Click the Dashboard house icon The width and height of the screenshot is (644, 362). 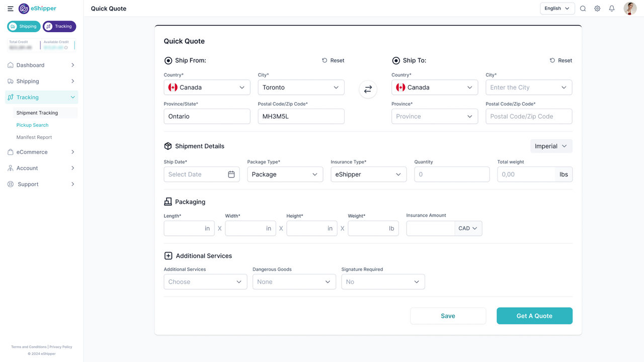tap(11, 65)
